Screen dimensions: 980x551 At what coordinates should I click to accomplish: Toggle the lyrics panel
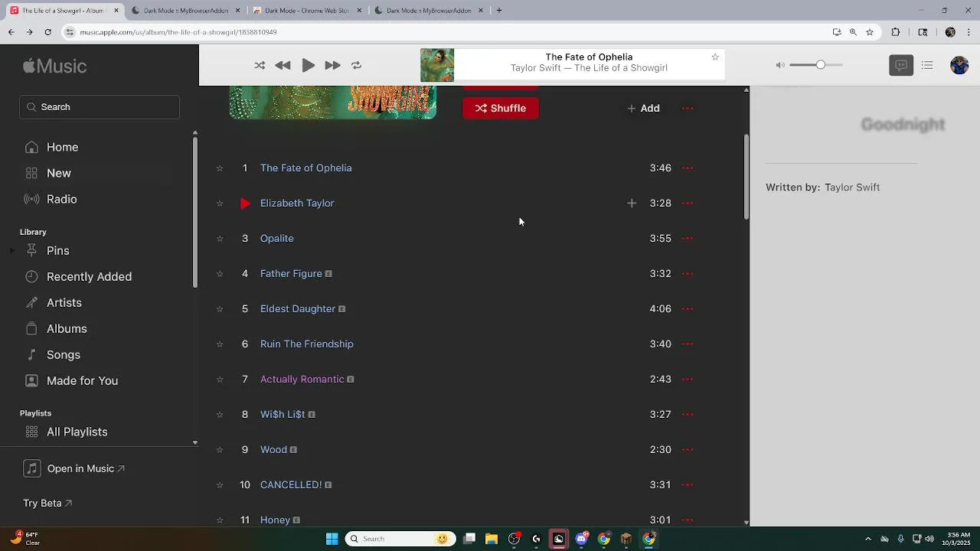tap(901, 66)
